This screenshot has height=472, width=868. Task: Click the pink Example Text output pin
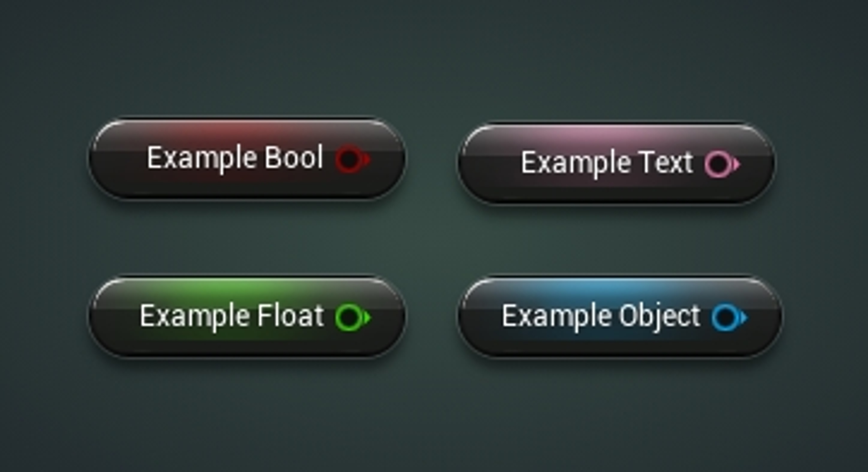click(719, 164)
